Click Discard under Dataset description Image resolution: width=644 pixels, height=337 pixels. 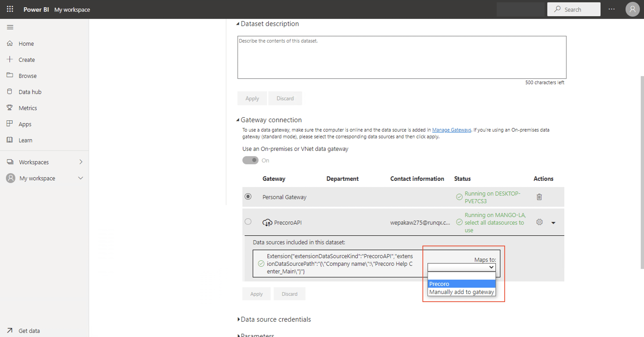coord(285,98)
